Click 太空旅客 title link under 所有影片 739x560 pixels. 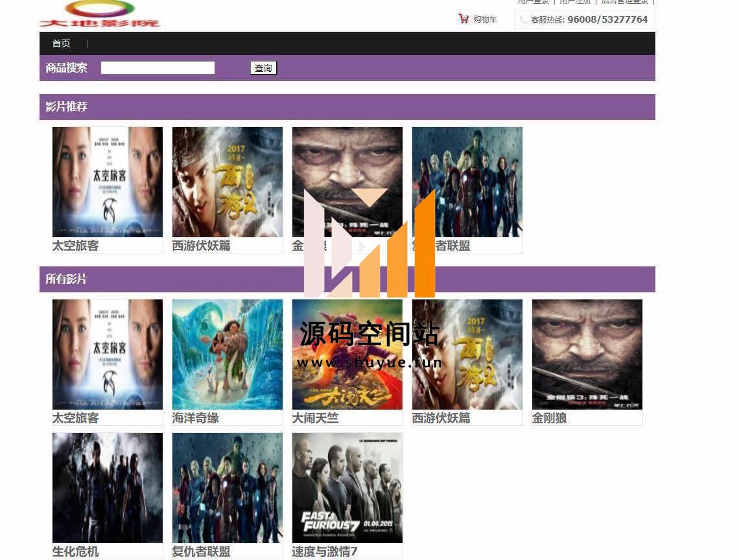tap(75, 418)
